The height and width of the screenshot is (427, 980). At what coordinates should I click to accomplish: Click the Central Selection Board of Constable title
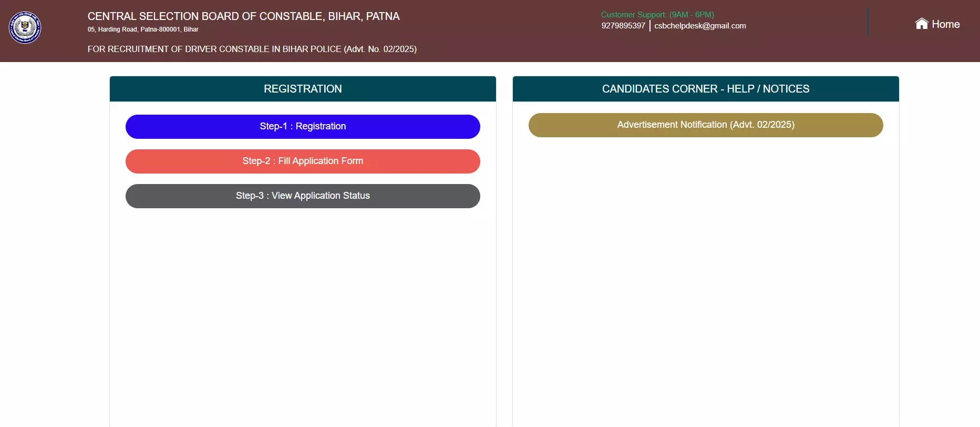click(x=243, y=16)
